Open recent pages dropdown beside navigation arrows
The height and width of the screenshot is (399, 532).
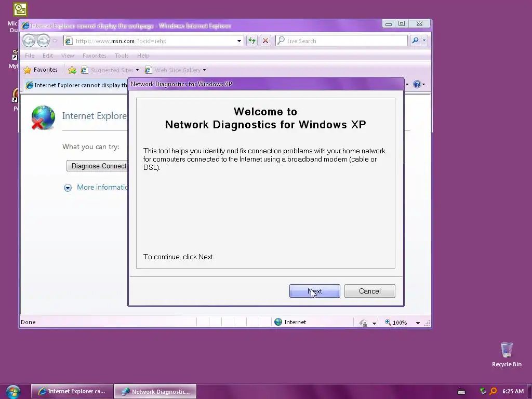55,41
